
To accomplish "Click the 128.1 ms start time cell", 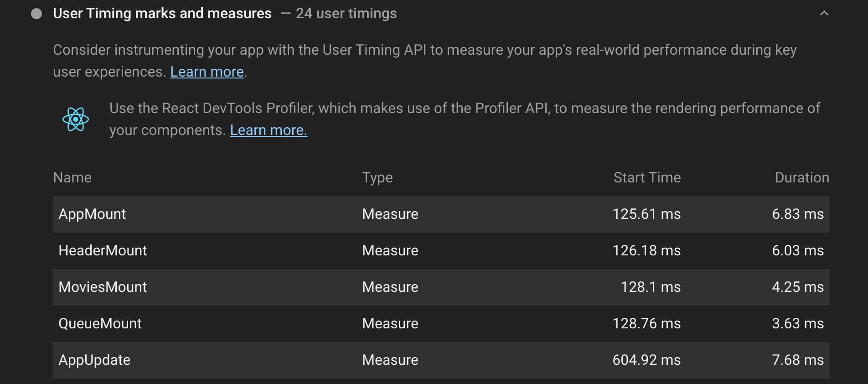I will pos(650,287).
